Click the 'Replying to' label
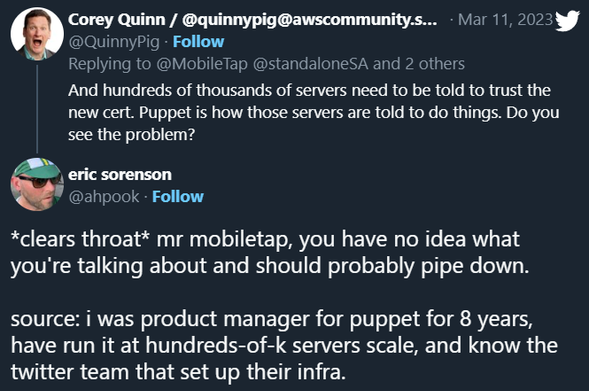The width and height of the screenshot is (589, 391). pyautogui.click(x=109, y=64)
